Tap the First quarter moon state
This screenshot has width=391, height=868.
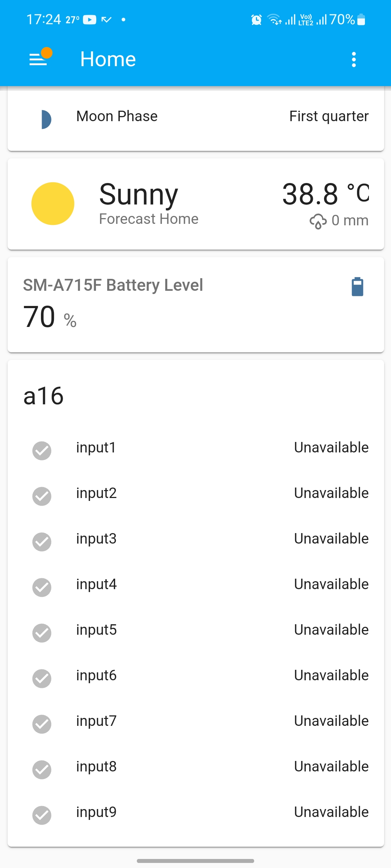(329, 116)
